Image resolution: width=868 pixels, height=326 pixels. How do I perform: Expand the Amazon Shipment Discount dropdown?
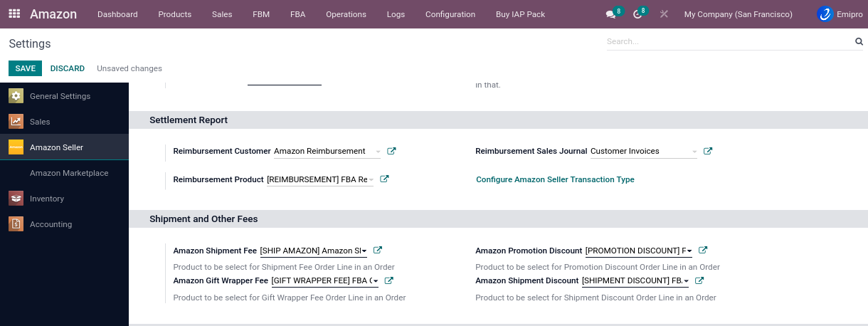pyautogui.click(x=686, y=281)
